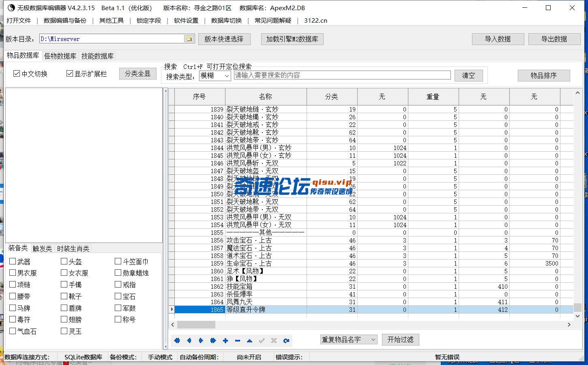
Task: Click 物品排序 button
Action: point(544,75)
